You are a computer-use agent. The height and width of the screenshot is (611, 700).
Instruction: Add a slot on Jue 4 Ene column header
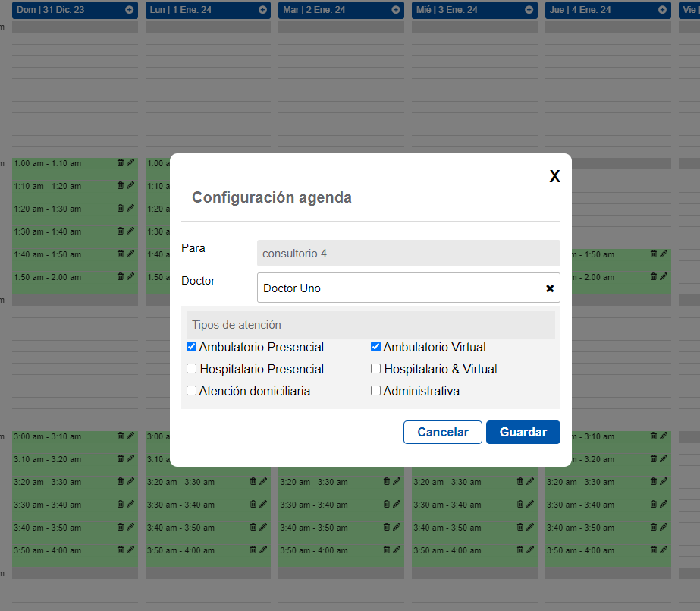[x=662, y=10]
